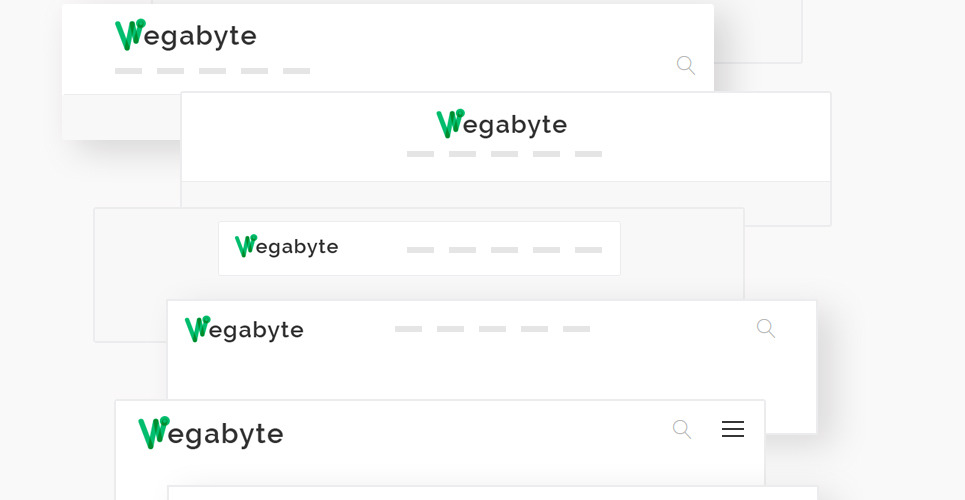Select the last menu placeholder under the topmost logo
Viewport: 965px width, 500px height.
296,71
